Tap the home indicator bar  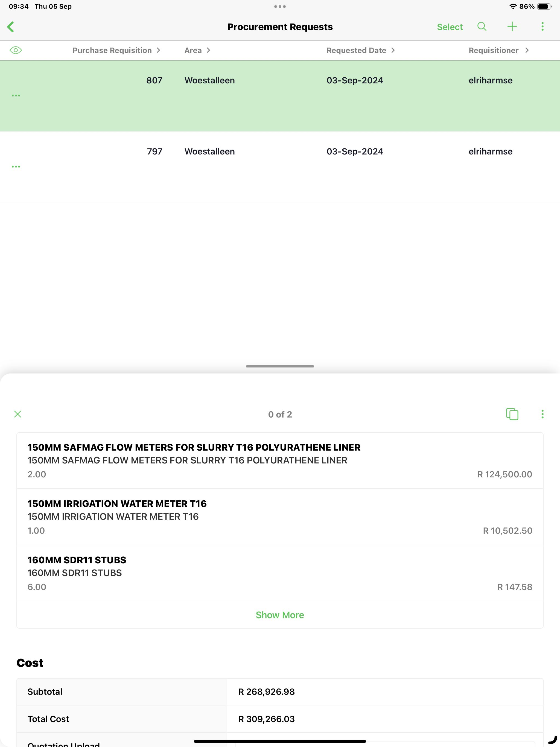pos(280,741)
